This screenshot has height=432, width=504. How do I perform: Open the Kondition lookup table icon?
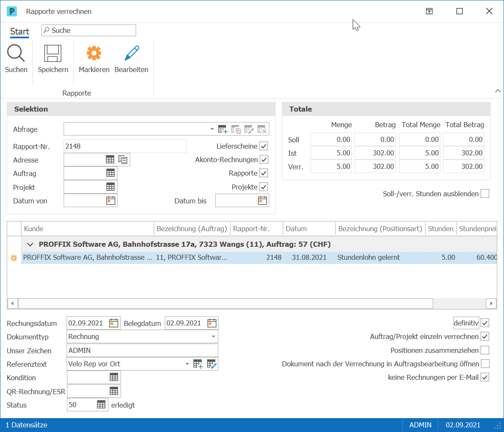(x=114, y=377)
